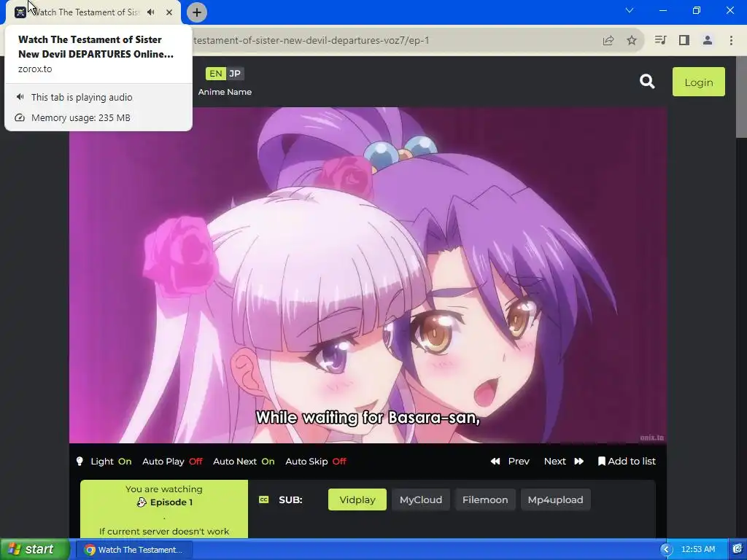
Task: Close the Testament of Sister tab
Action: (169, 12)
